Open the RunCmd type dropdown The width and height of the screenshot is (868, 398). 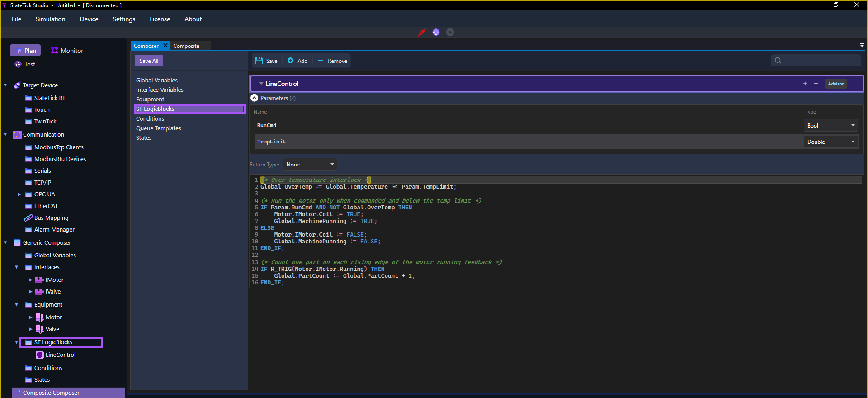point(831,126)
